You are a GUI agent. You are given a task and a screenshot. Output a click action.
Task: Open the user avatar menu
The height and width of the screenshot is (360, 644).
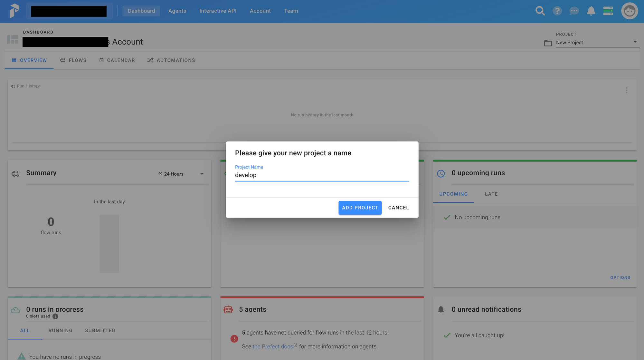[630, 11]
